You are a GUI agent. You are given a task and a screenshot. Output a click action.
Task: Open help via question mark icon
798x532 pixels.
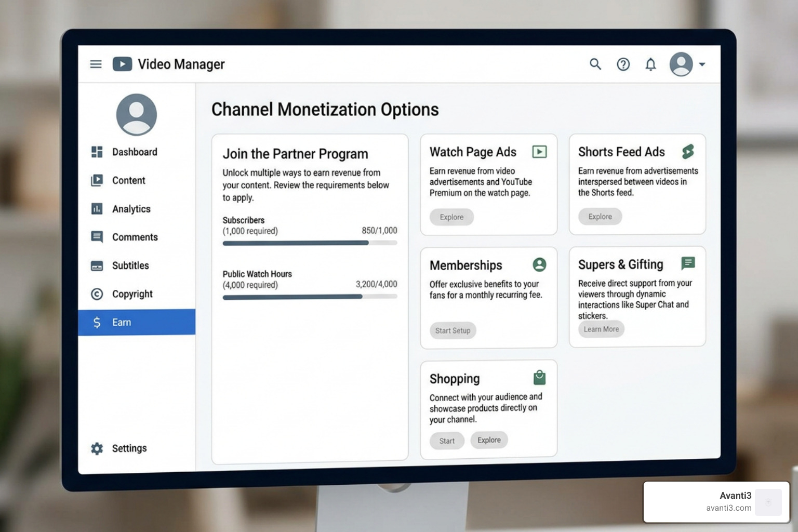pyautogui.click(x=623, y=64)
